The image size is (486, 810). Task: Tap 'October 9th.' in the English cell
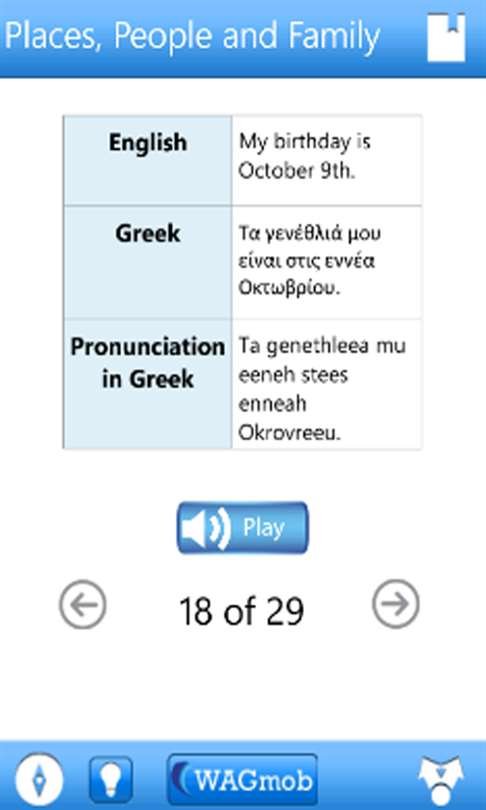pyautogui.click(x=296, y=171)
